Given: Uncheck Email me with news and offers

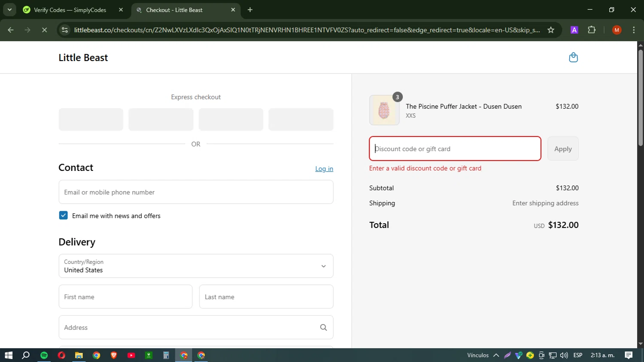Looking at the screenshot, I should 63,216.
